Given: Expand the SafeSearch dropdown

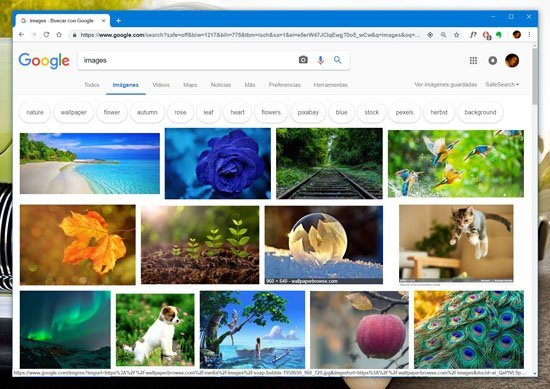Looking at the screenshot, I should pyautogui.click(x=502, y=85).
